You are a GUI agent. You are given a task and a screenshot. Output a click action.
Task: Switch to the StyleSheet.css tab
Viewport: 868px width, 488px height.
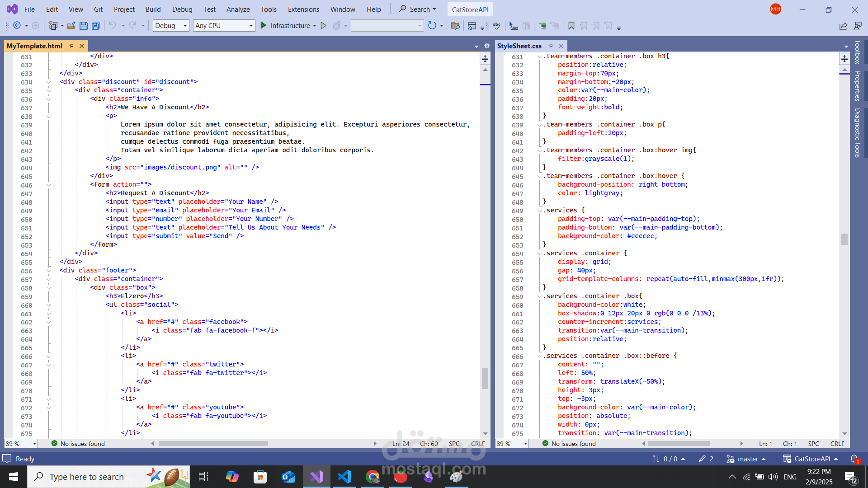click(x=519, y=46)
